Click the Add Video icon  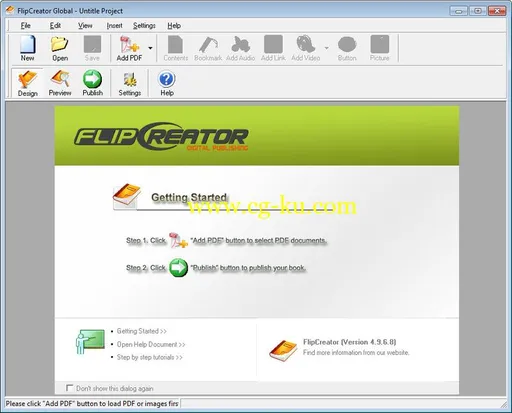pyautogui.click(x=306, y=48)
